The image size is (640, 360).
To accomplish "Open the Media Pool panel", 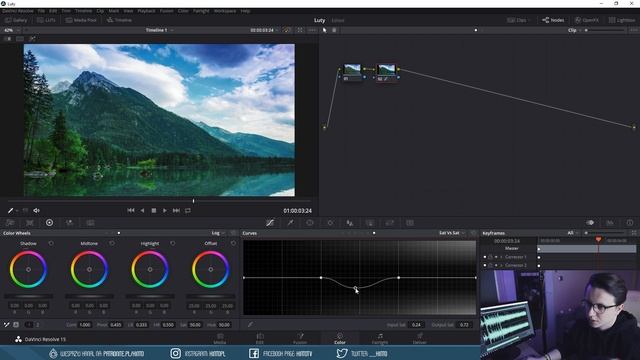I will click(81, 20).
